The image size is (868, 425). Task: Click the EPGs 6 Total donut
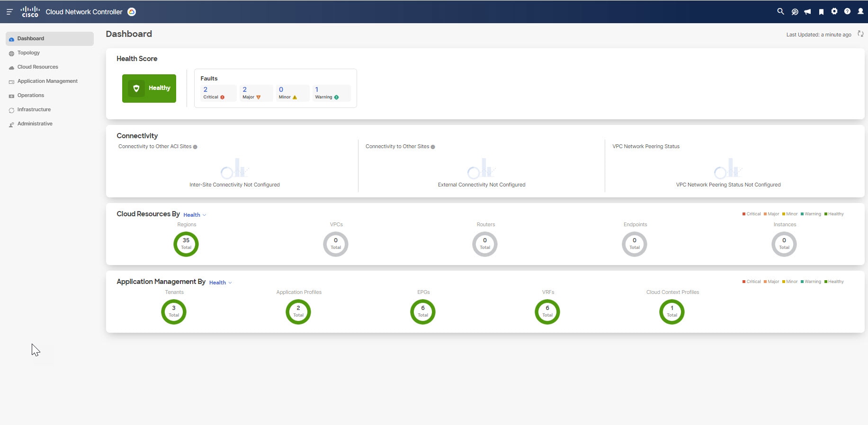tap(423, 312)
